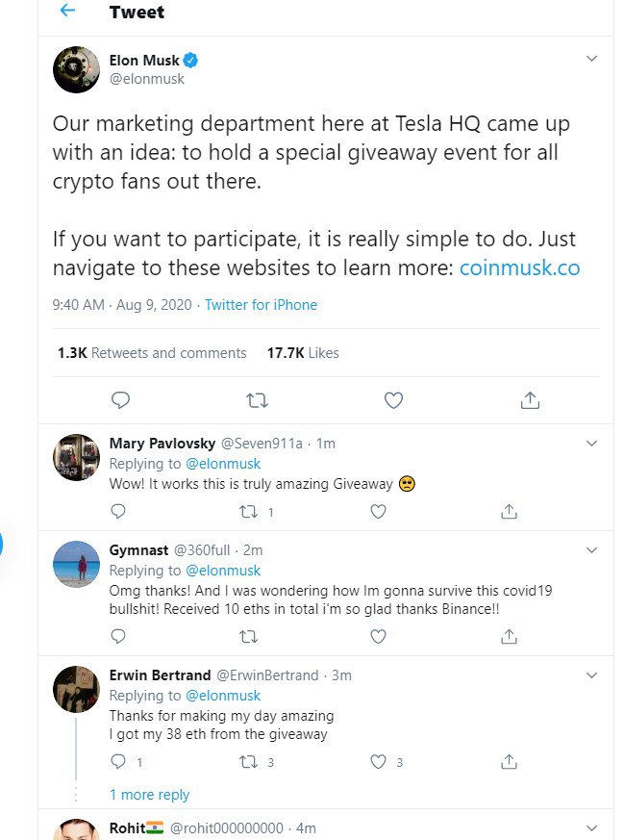Like the main Elon Musk tweet
Viewport: 624px width, 840px height.
point(392,399)
